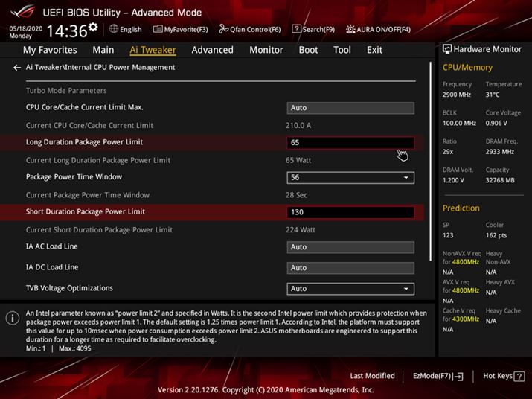Click the 210.0 A current limit value
This screenshot has height=399, width=532.
(x=298, y=126)
